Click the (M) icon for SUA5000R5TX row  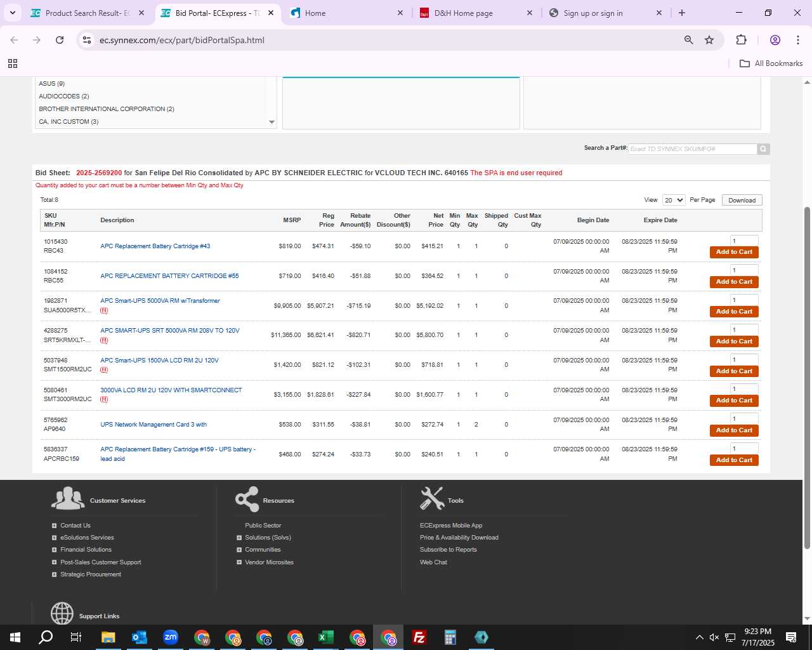click(x=104, y=310)
